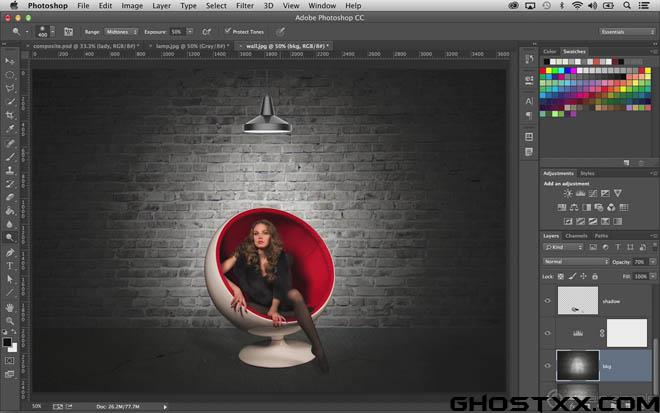Hide the bkg layer

click(547, 365)
